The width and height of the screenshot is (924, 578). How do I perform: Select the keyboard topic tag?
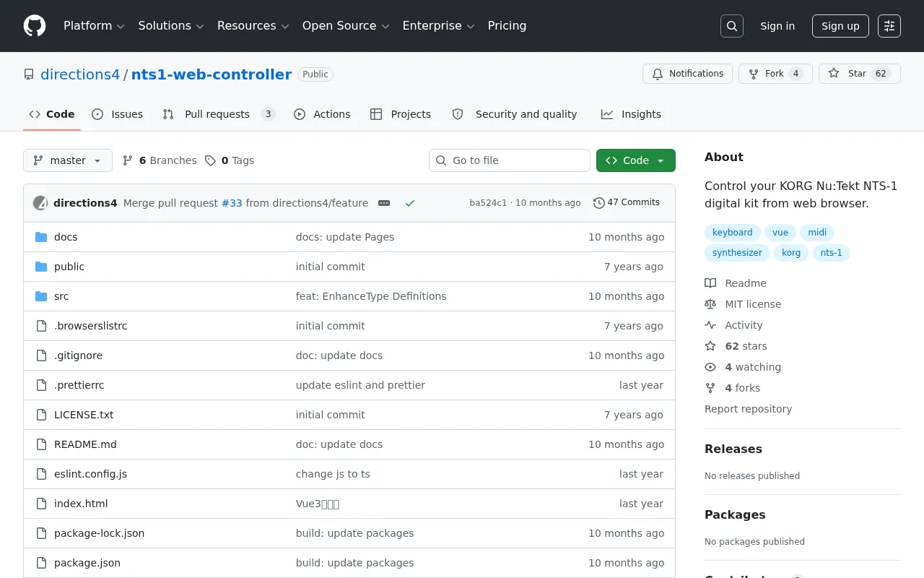pos(732,233)
